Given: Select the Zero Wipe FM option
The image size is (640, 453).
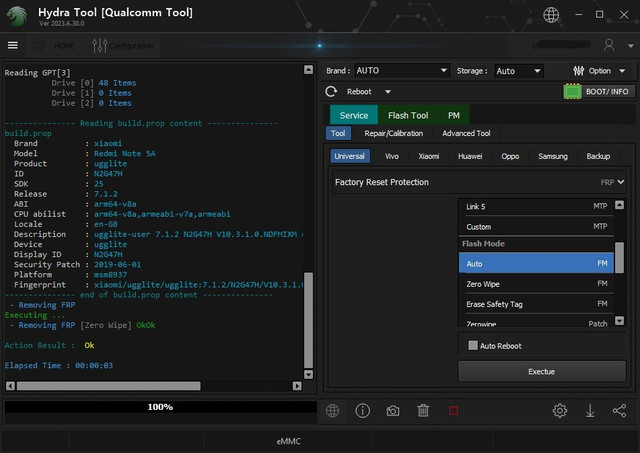Looking at the screenshot, I should pos(536,284).
